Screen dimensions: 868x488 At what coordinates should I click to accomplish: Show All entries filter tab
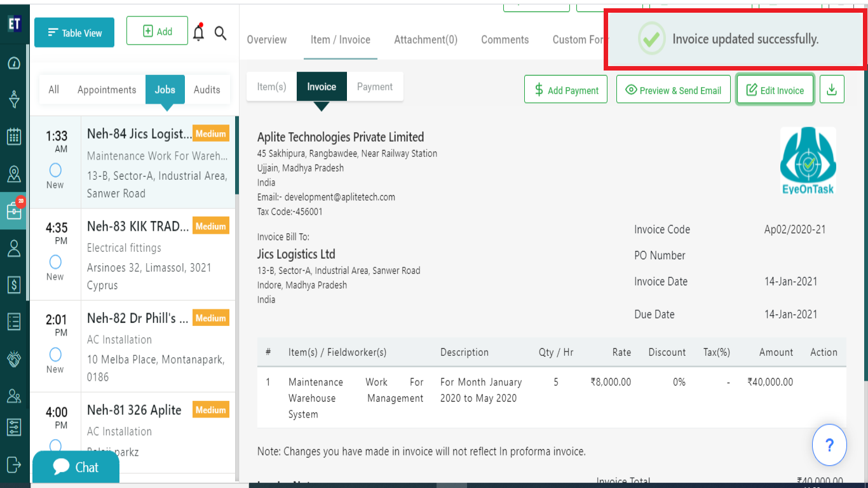54,90
